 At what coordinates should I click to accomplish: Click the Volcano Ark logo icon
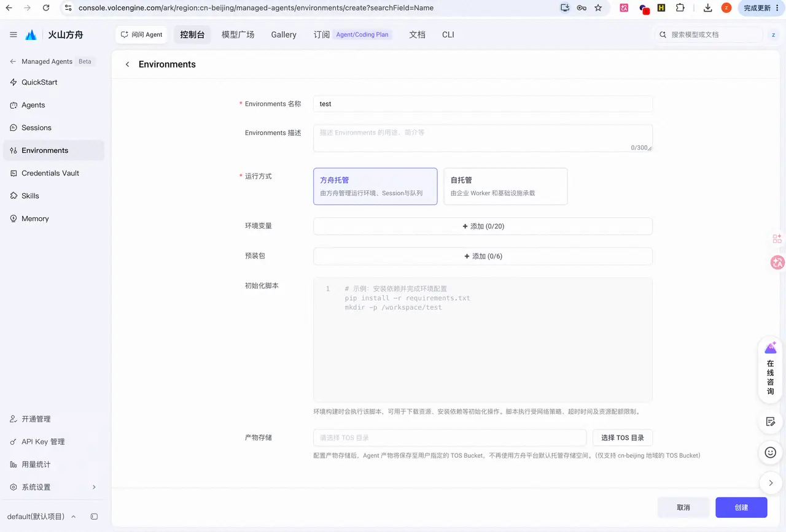31,35
